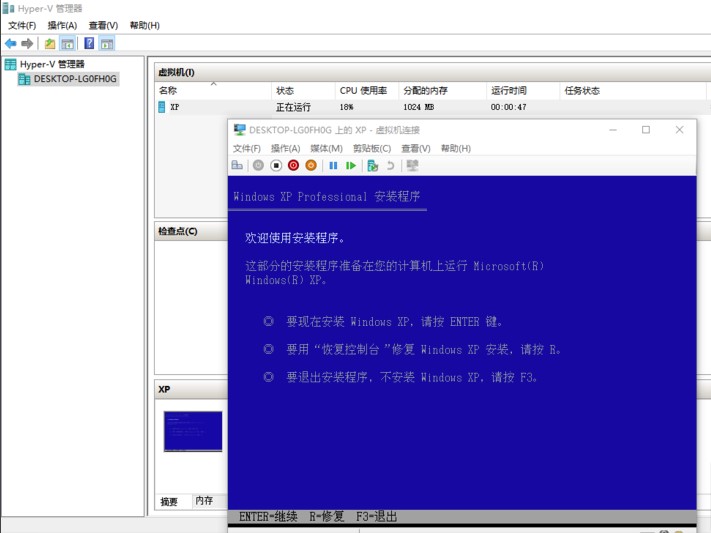Click the 欢迎使用安装程序 text in setup screen
The height and width of the screenshot is (533, 711).
[294, 238]
